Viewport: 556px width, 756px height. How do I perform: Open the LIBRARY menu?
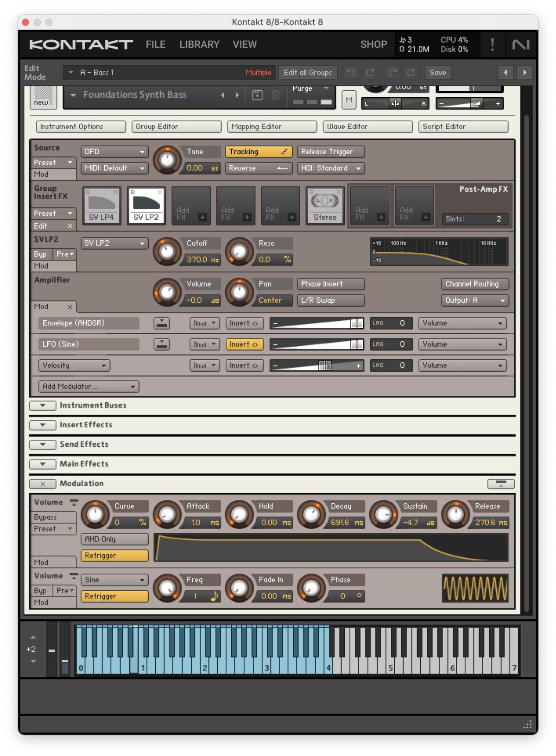199,44
